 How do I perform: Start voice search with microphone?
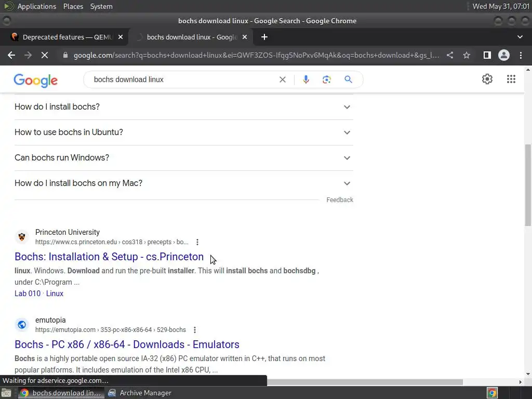click(305, 79)
